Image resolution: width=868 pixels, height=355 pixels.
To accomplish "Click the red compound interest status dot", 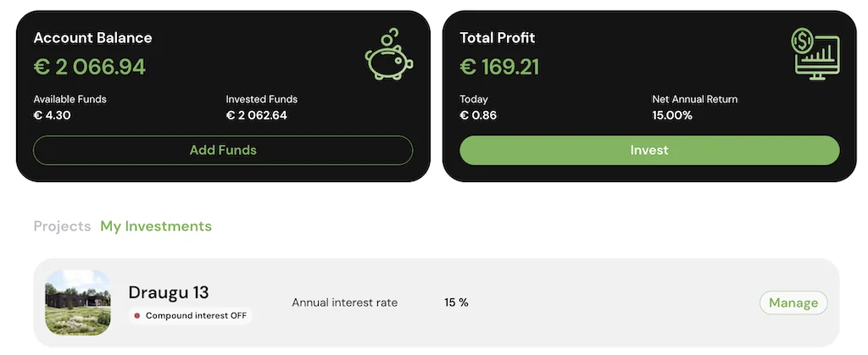I will [x=137, y=316].
